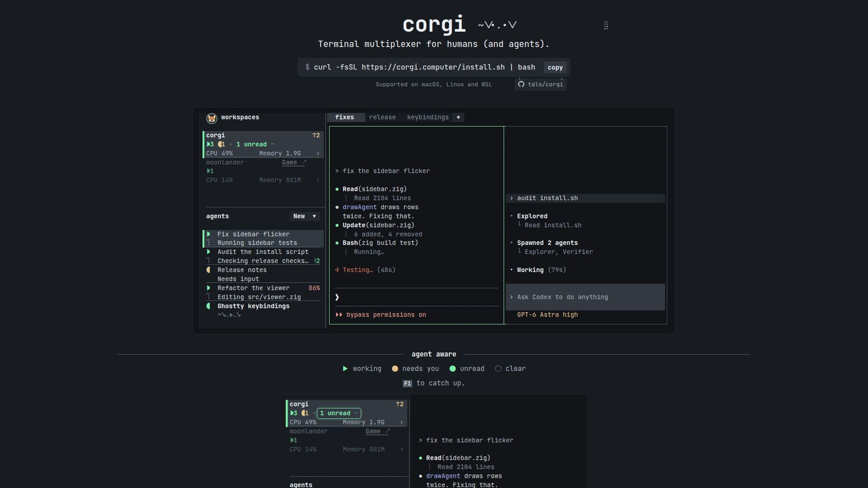Expand the audit install.sh prompt row
868x488 pixels.
click(585, 198)
